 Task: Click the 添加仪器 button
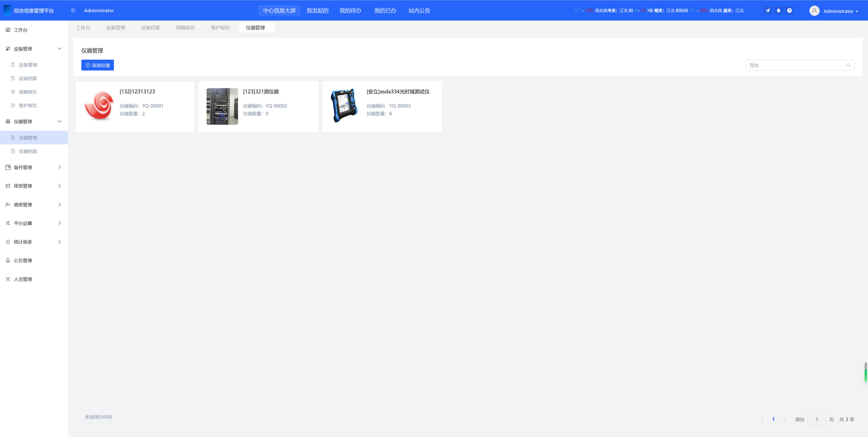97,65
